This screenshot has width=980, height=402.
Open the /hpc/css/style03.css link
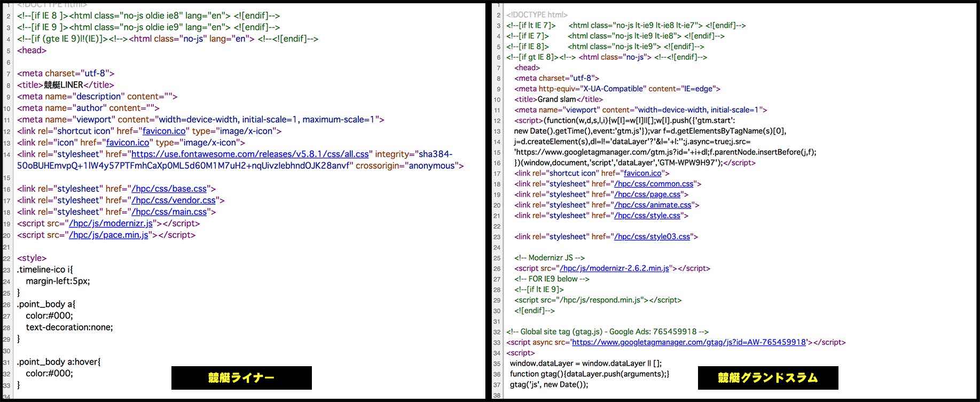pyautogui.click(x=652, y=237)
